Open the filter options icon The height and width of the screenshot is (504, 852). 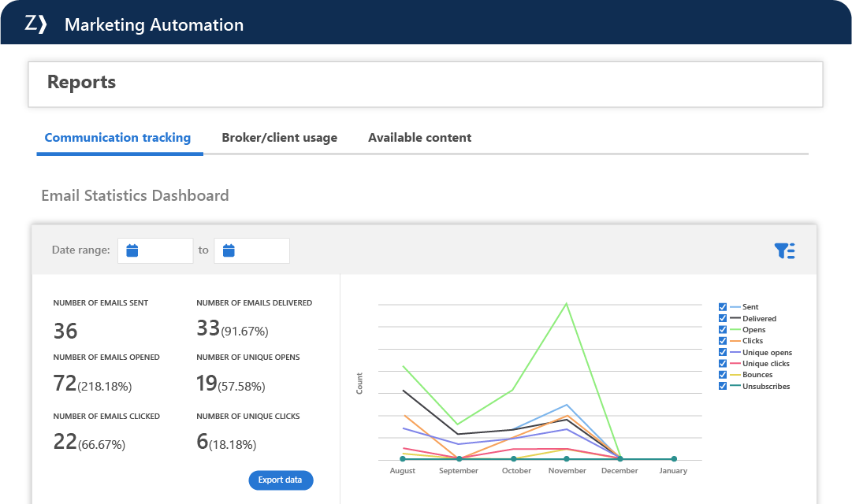point(784,250)
